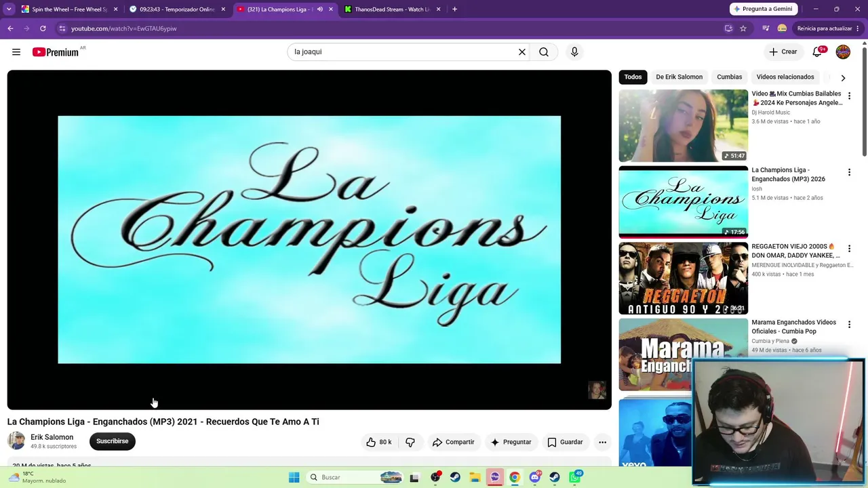868x488 pixels.
Task: Open WhatsApp from the taskbar
Action: click(x=575, y=477)
